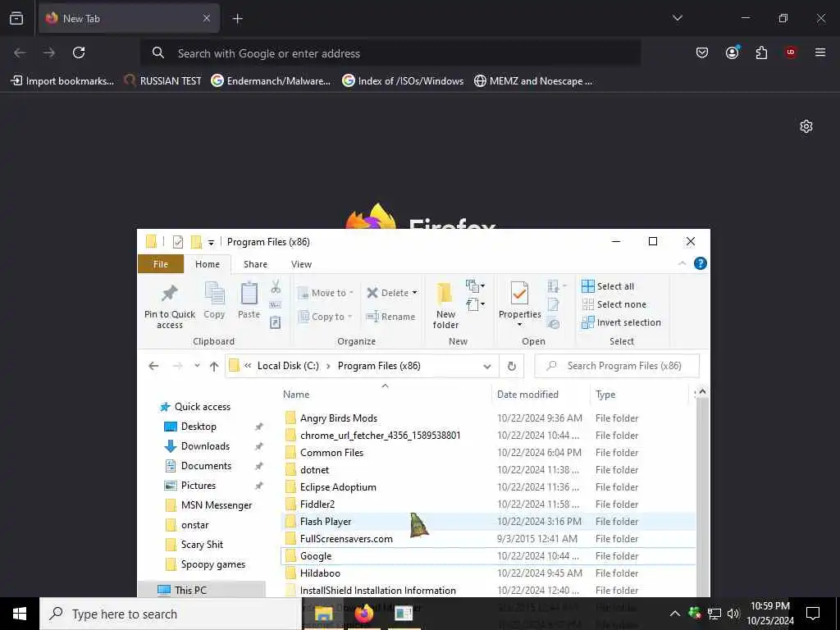This screenshot has width=840, height=630.
Task: Refresh the Program Files (x86) folder view
Action: click(512, 366)
